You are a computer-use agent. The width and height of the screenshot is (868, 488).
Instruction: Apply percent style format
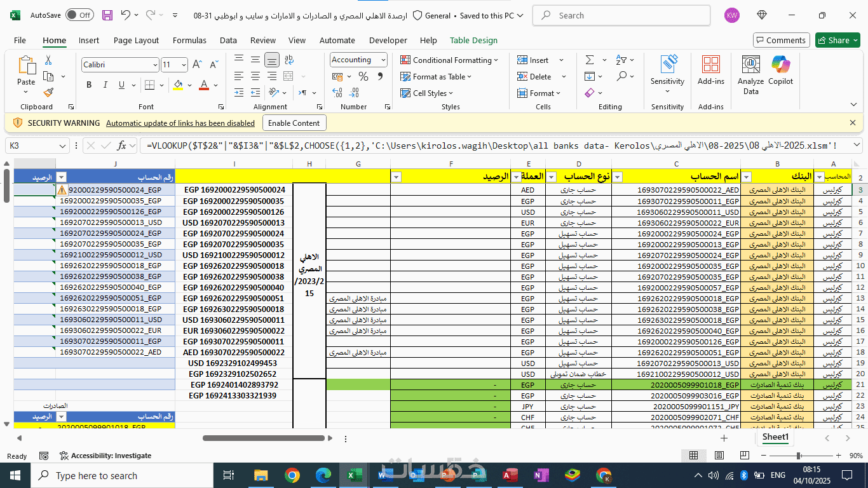(x=363, y=76)
